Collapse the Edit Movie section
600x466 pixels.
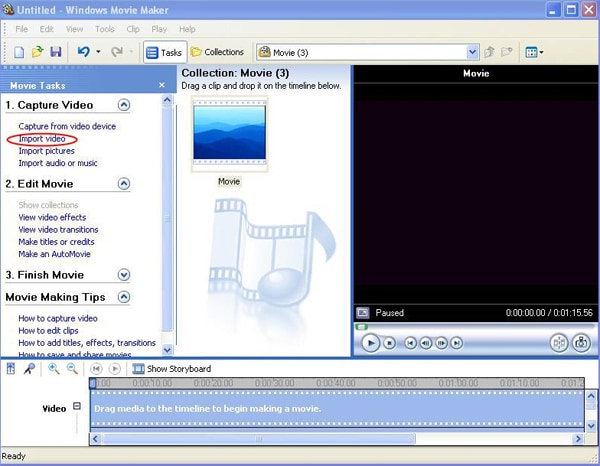124,184
